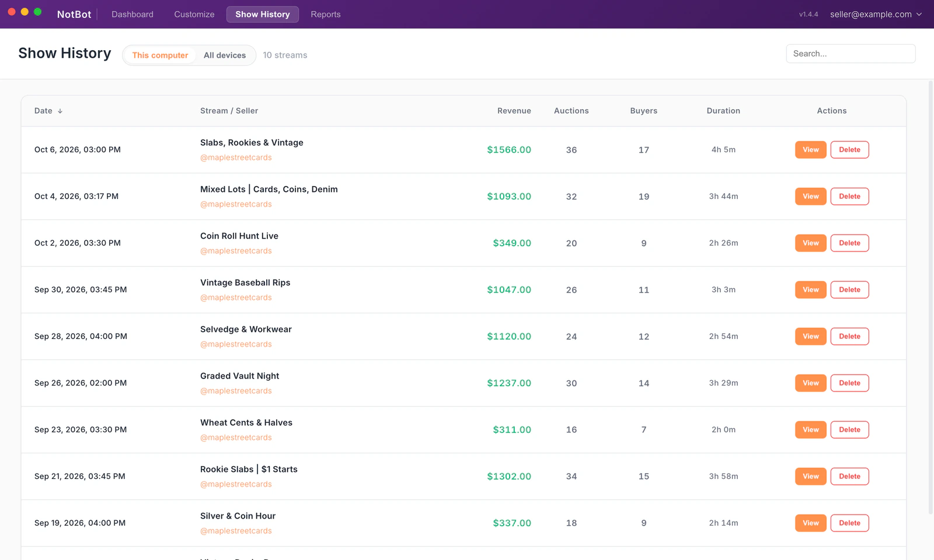
Task: Select the 3h 58m duration cell
Action: pyautogui.click(x=723, y=477)
